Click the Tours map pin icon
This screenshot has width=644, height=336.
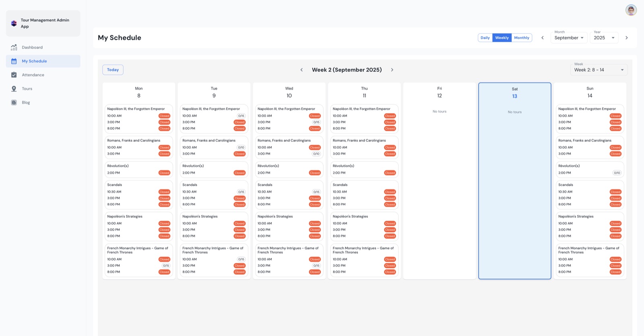[14, 89]
